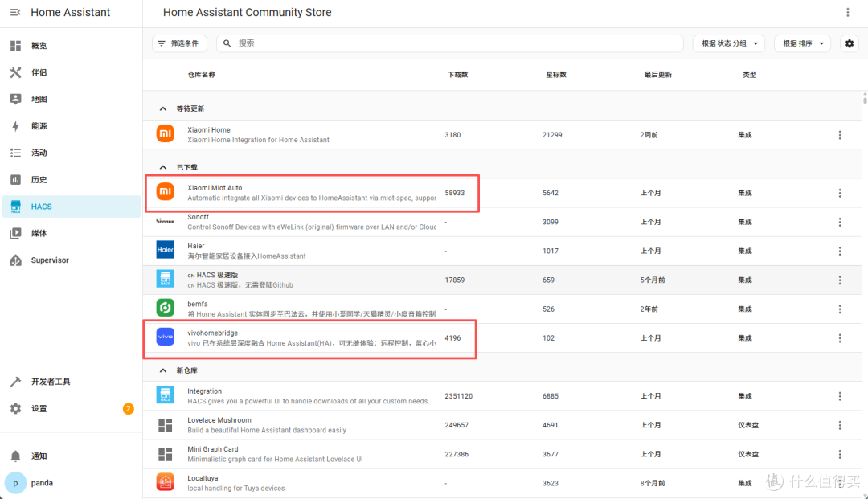Open the 地图 map icon in sidebar
This screenshot has width=868, height=499.
tap(15, 99)
